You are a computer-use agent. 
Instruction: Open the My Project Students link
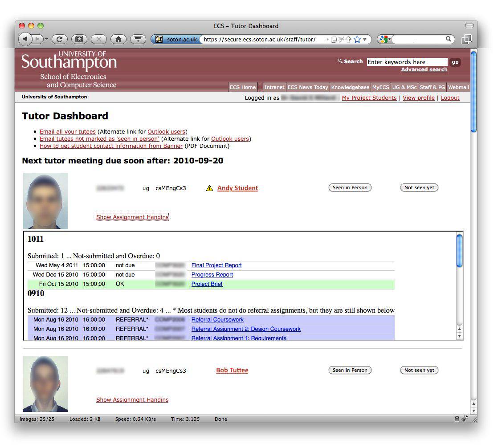369,98
